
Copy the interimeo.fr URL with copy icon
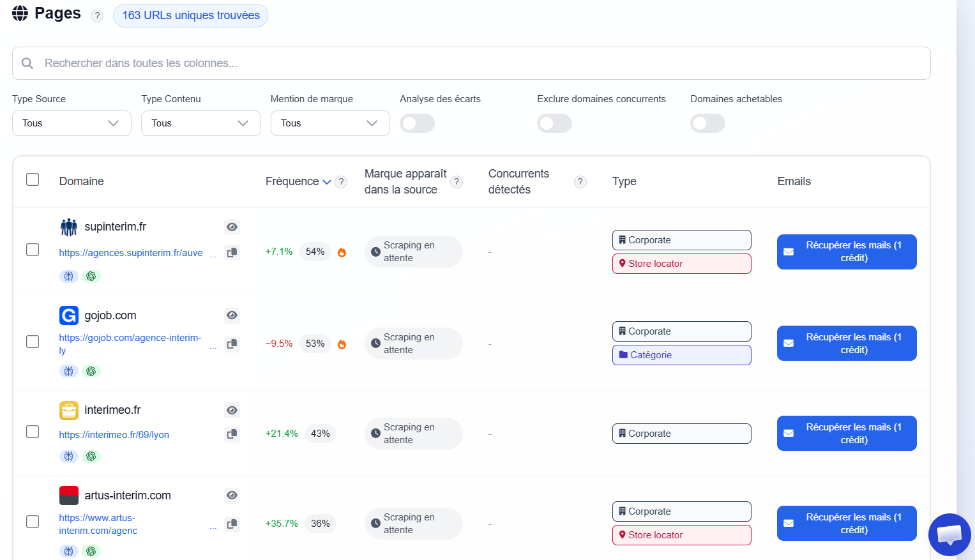click(x=232, y=434)
